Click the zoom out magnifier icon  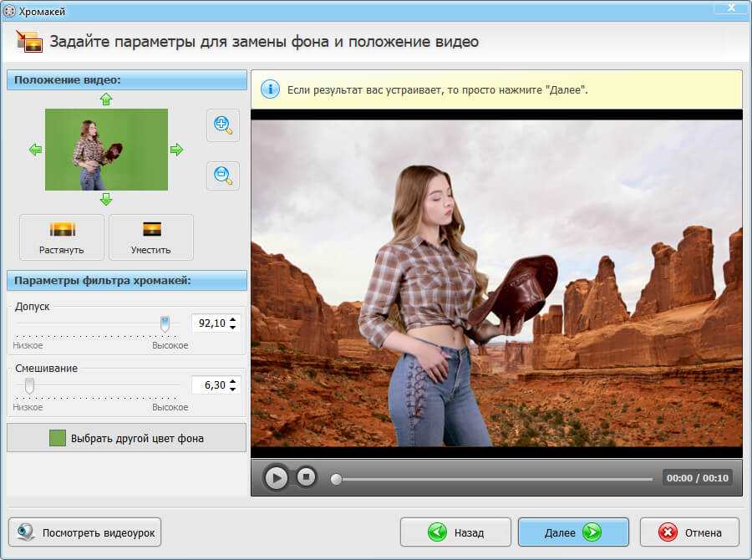(x=222, y=176)
